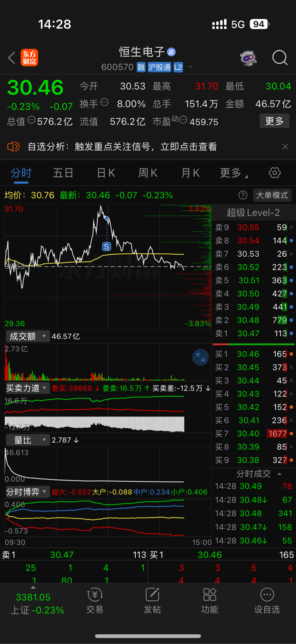Tap the info icon next to 市盈动

click(x=183, y=120)
